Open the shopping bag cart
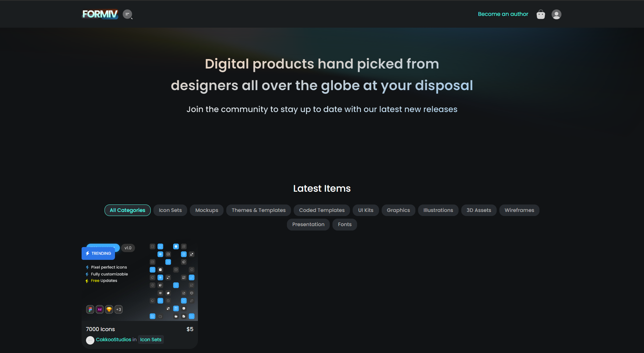The width and height of the screenshot is (644, 353). (x=541, y=15)
